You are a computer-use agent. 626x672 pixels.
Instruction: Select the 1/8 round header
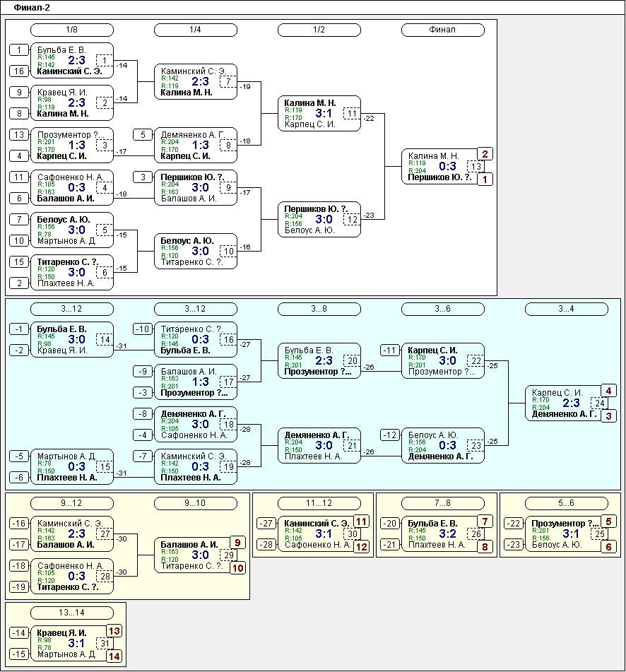[x=72, y=30]
